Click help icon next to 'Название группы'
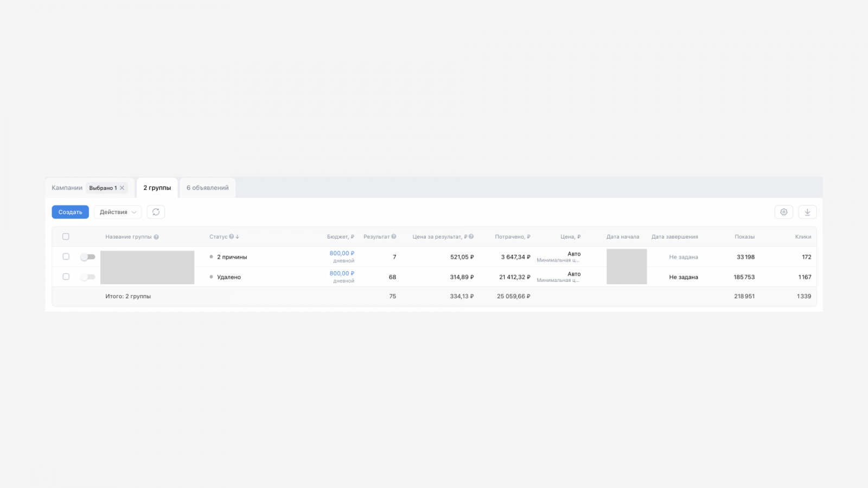Screen dimensions: 868x488 156,237
